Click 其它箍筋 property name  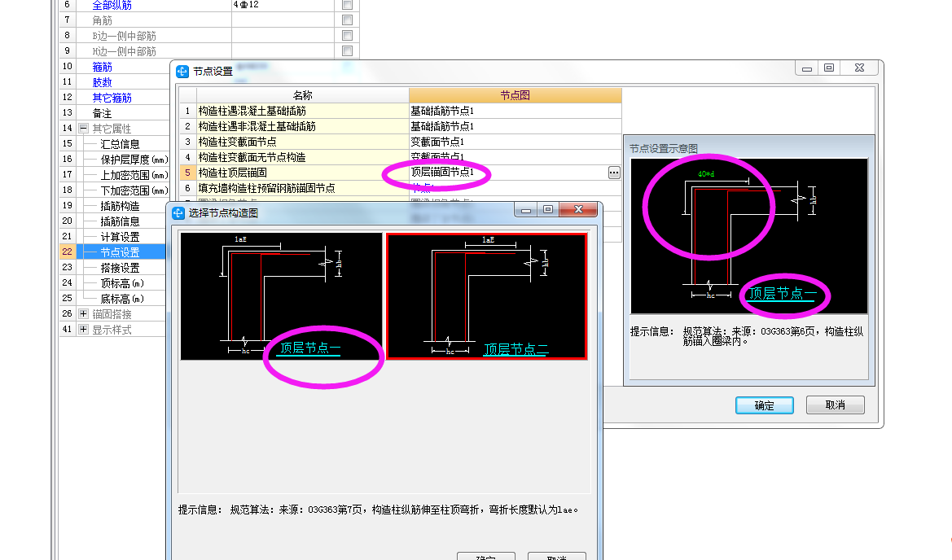point(112,98)
